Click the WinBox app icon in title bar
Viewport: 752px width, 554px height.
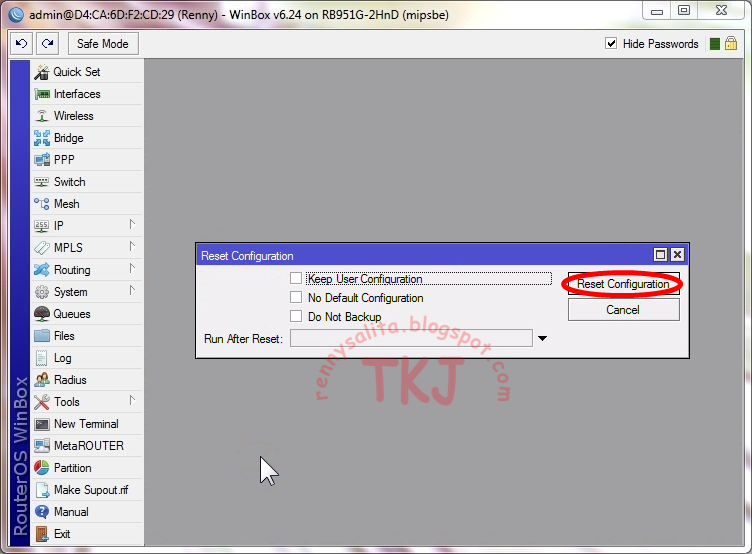tap(16, 14)
